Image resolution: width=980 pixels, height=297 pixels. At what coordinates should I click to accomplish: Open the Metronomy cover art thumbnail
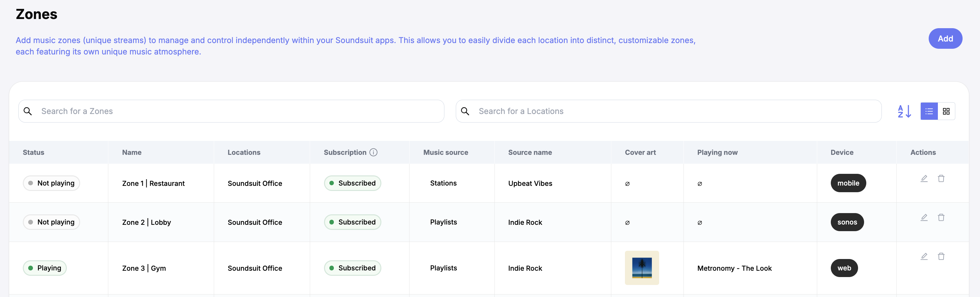pos(641,268)
